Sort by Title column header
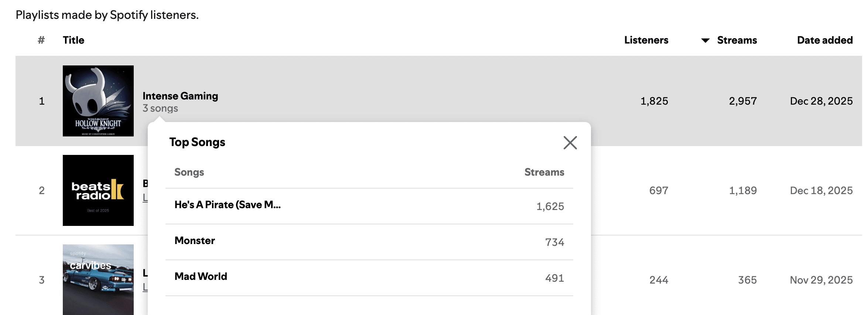The height and width of the screenshot is (315, 868). tap(74, 40)
